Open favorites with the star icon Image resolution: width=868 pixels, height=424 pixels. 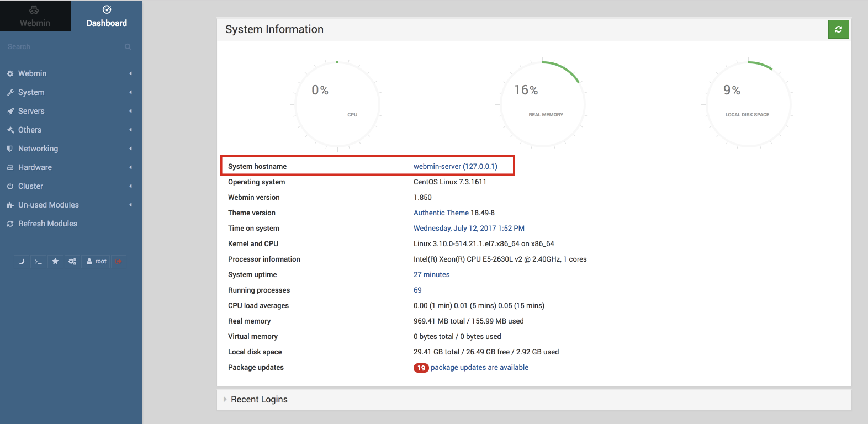tap(55, 262)
